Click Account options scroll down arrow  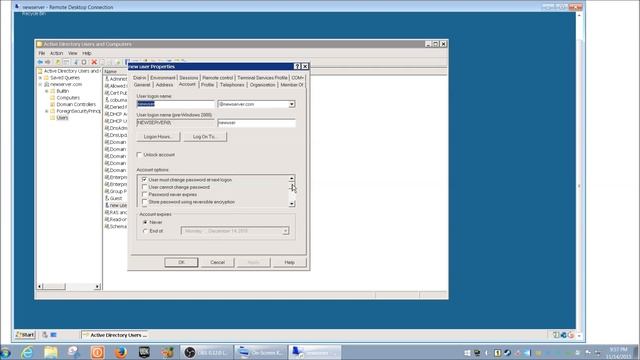point(291,204)
